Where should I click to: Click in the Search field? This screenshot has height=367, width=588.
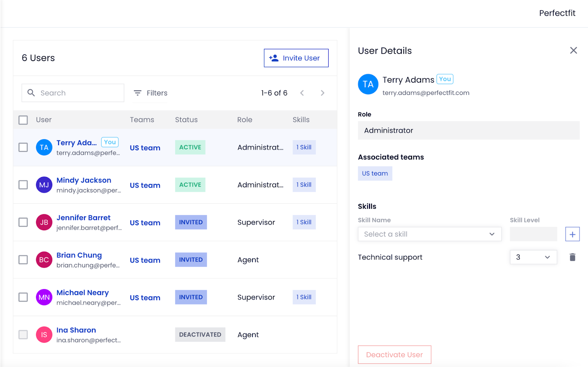73,93
